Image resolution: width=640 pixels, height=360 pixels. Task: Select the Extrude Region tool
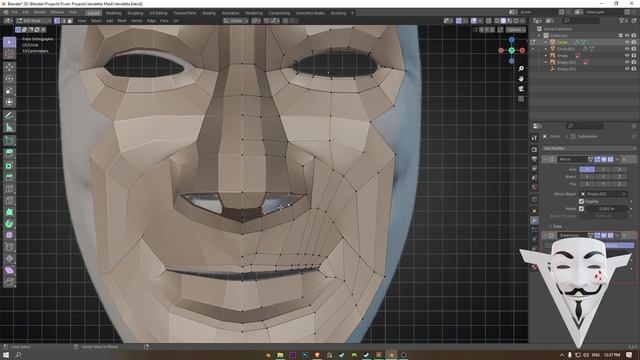pos(9,153)
